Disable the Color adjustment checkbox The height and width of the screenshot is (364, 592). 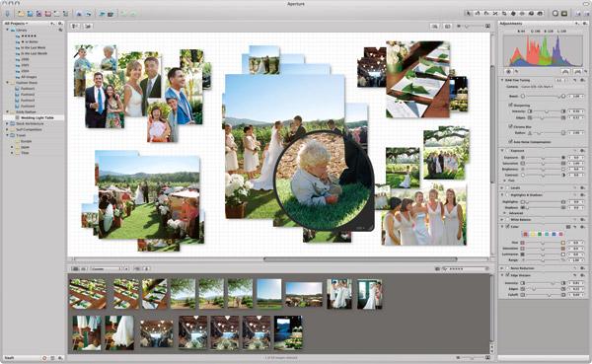(507, 227)
